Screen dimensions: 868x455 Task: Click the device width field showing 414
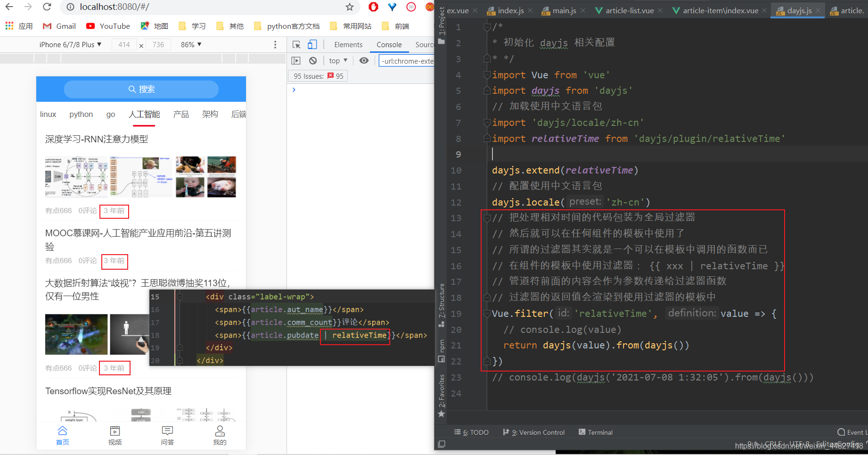click(x=124, y=45)
